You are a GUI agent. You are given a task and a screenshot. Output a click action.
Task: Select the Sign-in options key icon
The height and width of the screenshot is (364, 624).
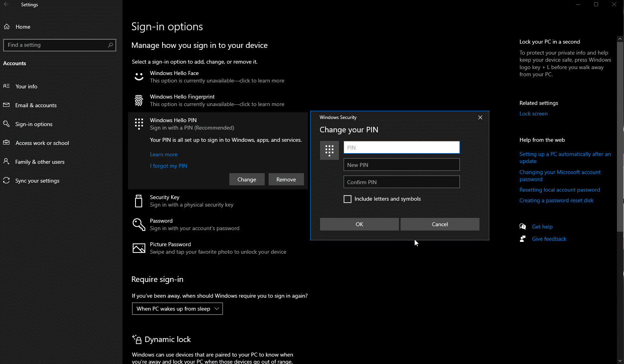pyautogui.click(x=6, y=124)
